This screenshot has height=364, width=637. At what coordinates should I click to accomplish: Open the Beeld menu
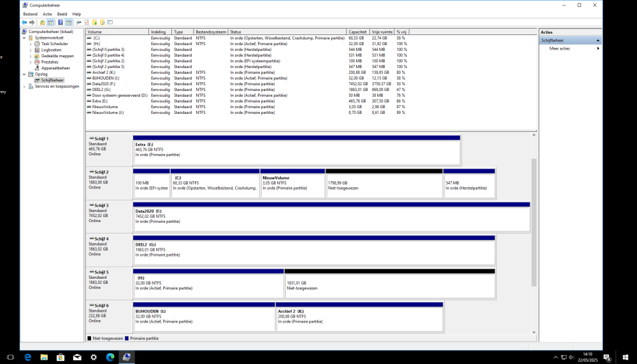click(x=62, y=13)
